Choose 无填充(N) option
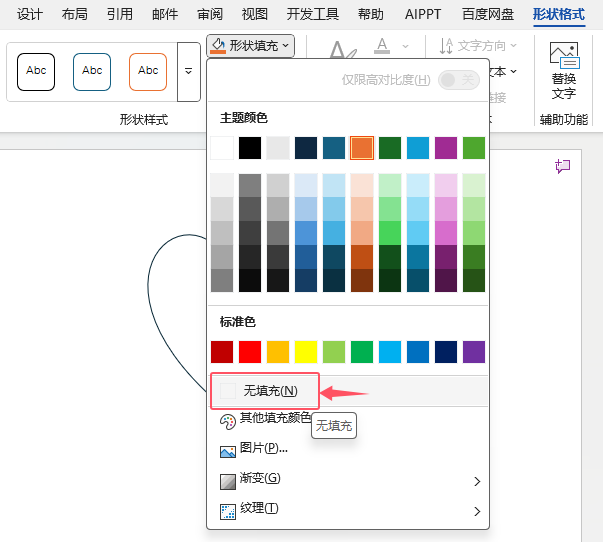The height and width of the screenshot is (542, 603). (349, 391)
